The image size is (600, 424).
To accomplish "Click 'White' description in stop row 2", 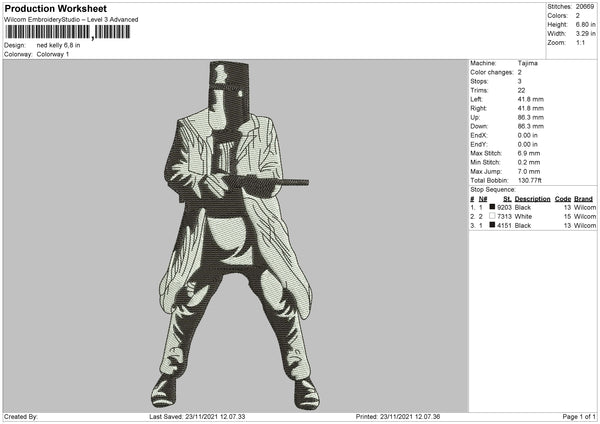I will coord(523,217).
